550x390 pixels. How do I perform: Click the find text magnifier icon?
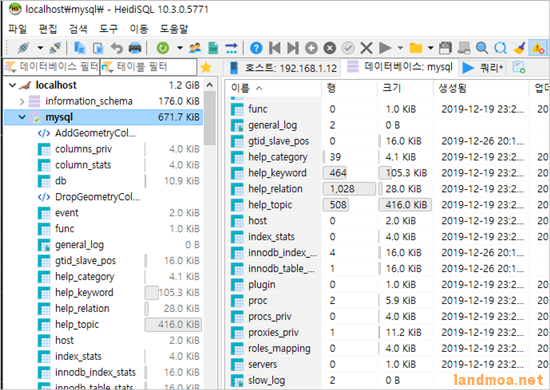(482, 48)
